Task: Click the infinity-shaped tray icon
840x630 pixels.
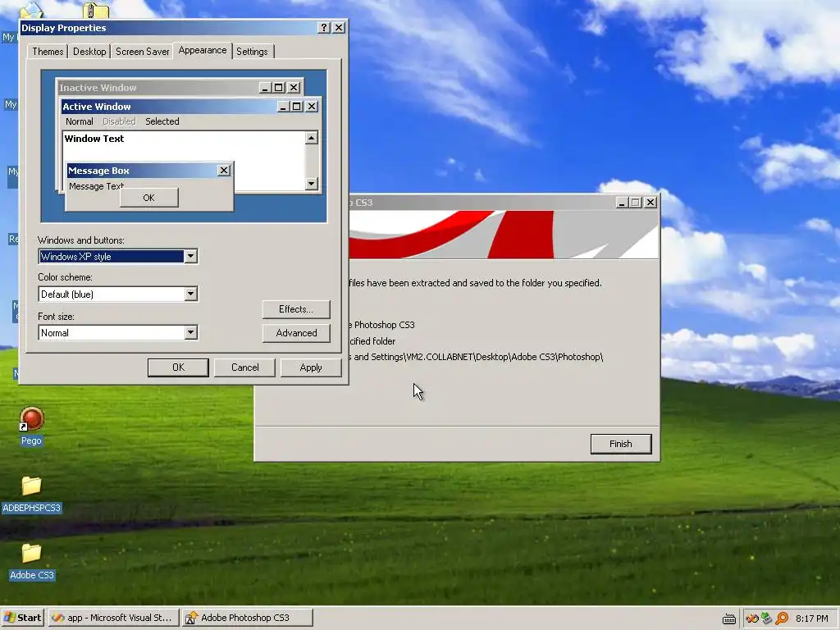Action: (752, 619)
